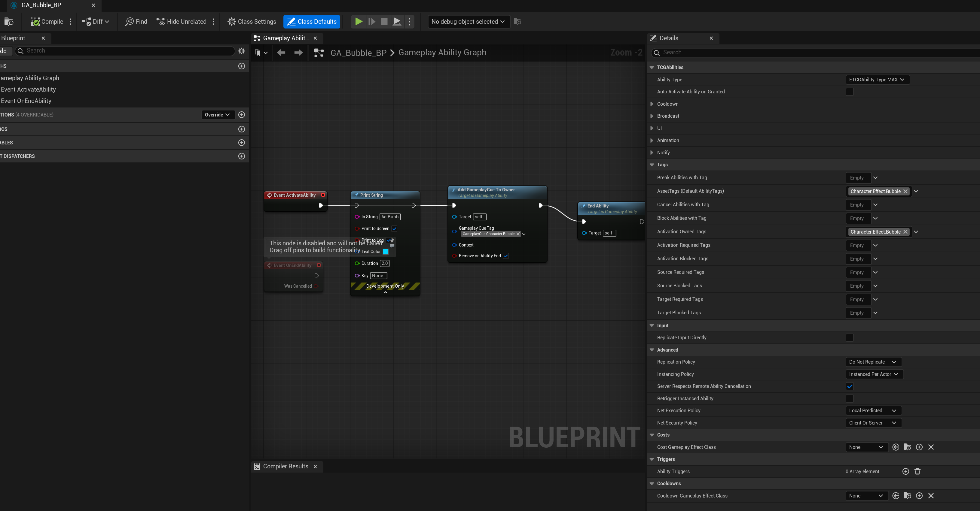
Task: Clear the Cost Gameplay Effect Class value
Action: [931, 447]
